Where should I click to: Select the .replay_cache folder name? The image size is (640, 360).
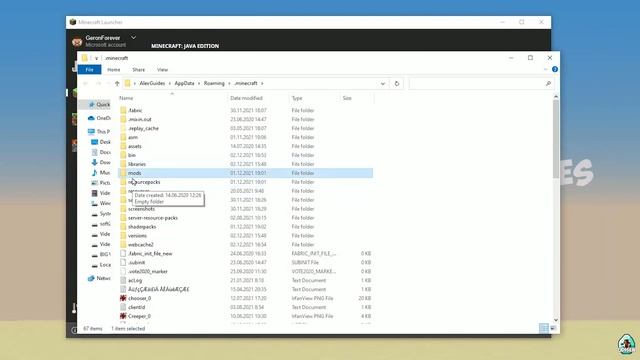click(143, 128)
